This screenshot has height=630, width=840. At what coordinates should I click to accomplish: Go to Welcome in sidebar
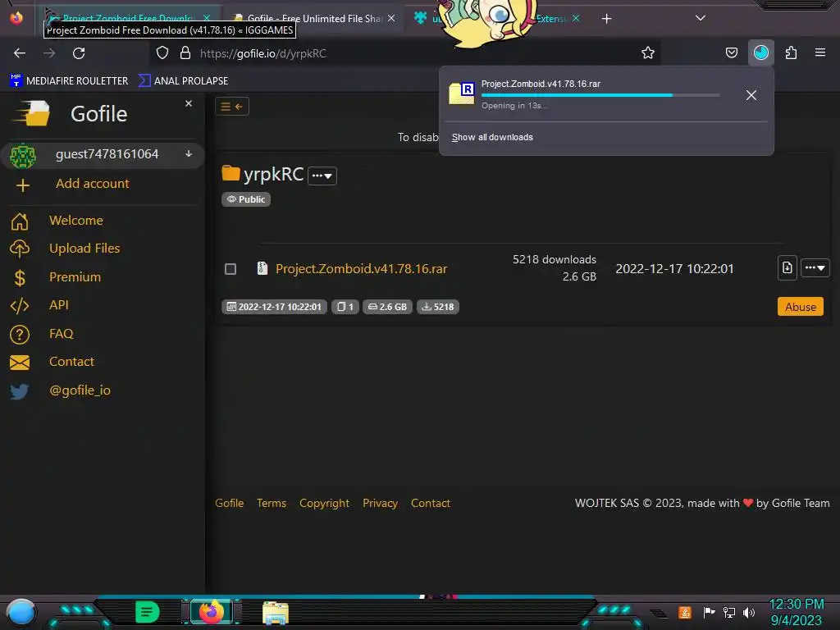click(x=76, y=220)
